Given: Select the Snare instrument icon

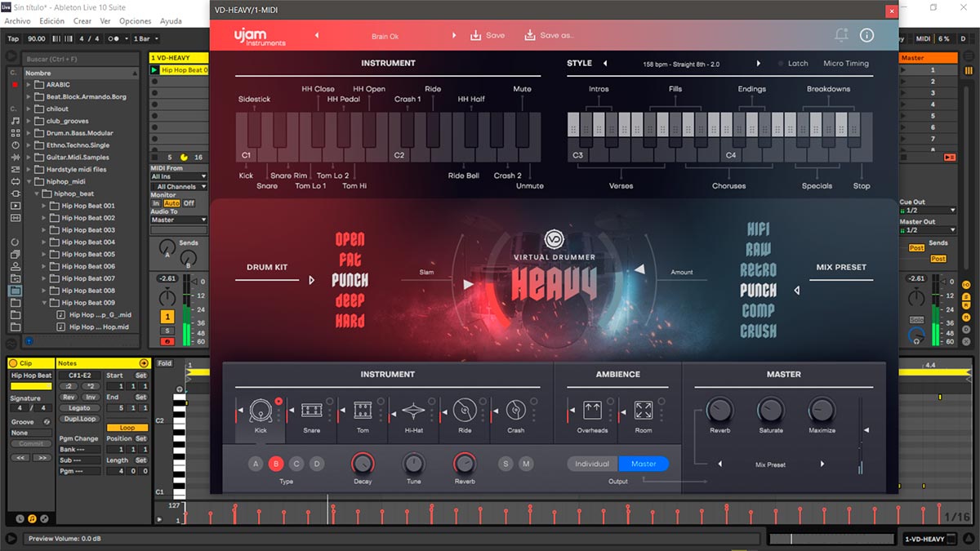Looking at the screenshot, I should point(311,411).
